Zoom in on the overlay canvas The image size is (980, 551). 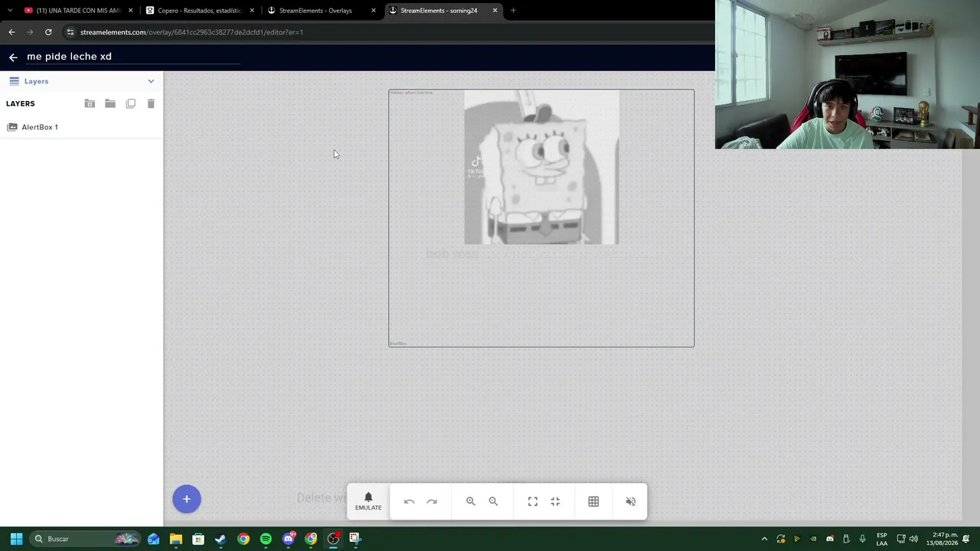pos(471,501)
